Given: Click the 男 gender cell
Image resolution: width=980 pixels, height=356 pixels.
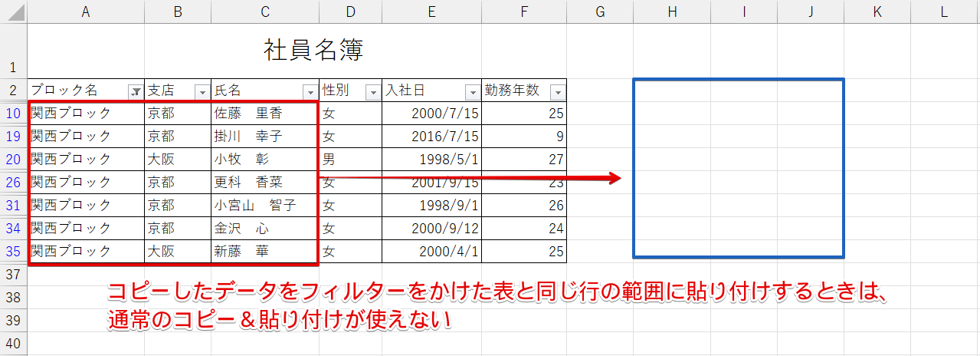Looking at the screenshot, I should pyautogui.click(x=350, y=160).
